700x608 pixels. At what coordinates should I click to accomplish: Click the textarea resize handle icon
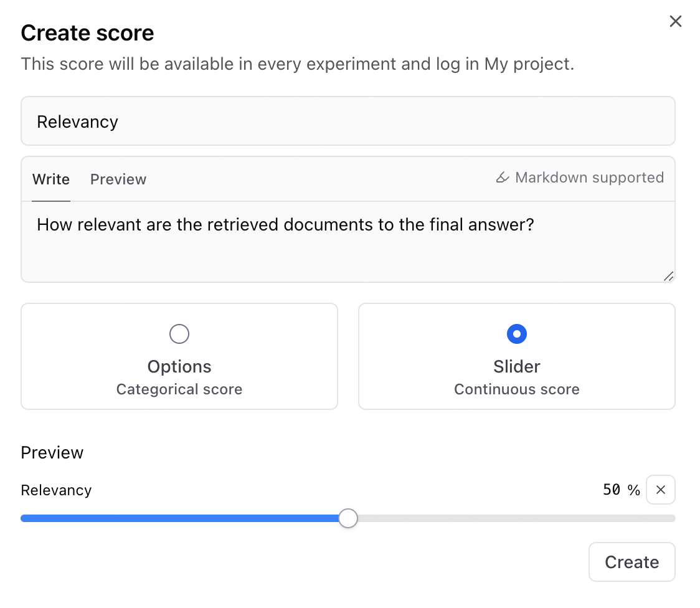(x=669, y=276)
